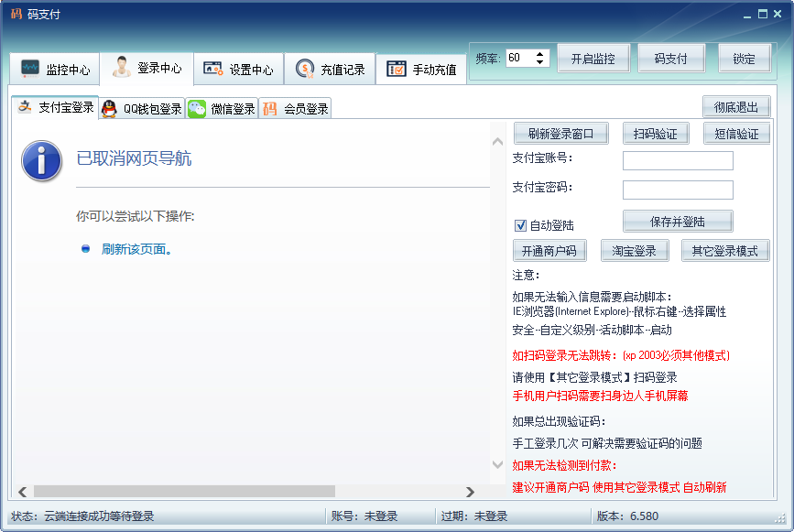Click the 扫码验证 button
794x532 pixels.
click(x=655, y=134)
